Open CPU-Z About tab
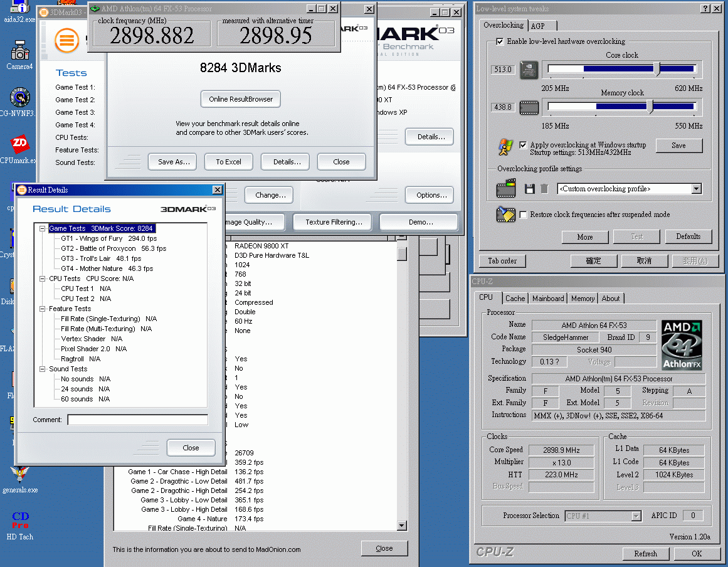Viewport: 728px width, 567px height. (x=611, y=298)
